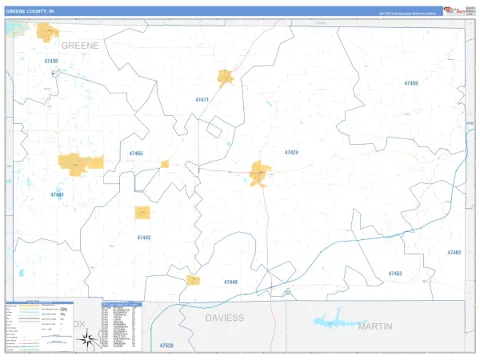Click ZIP code label 47529
Screen dimensions: 480x360
click(166, 346)
